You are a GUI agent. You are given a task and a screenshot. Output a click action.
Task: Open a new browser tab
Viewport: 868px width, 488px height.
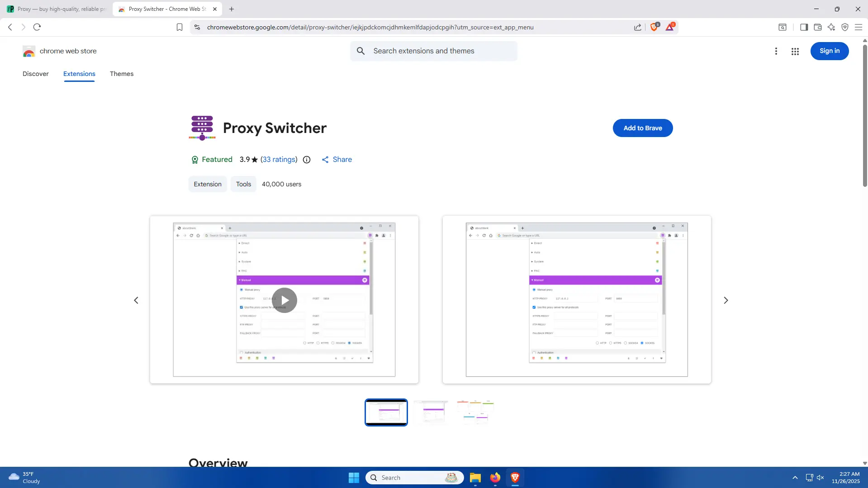[232, 9]
